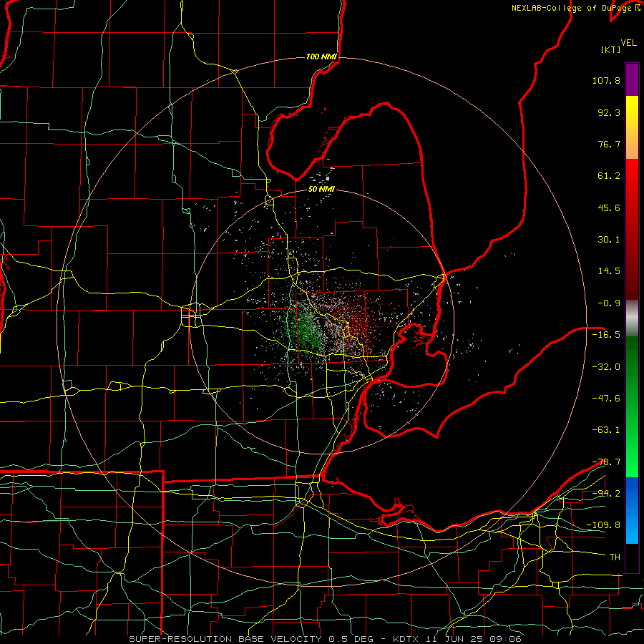Viewport: 644px width, 644px height.
Task: Pick the purple segment of the color bar
Action: [632, 79]
